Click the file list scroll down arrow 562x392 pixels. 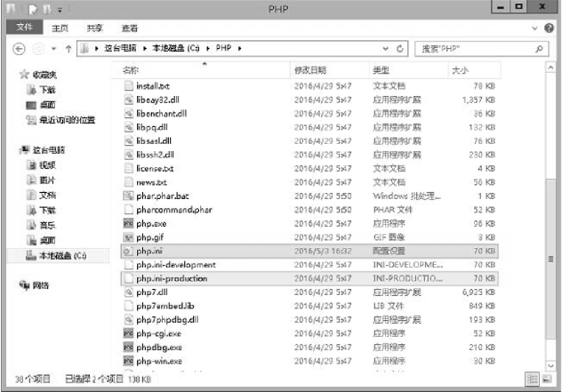tap(550, 365)
